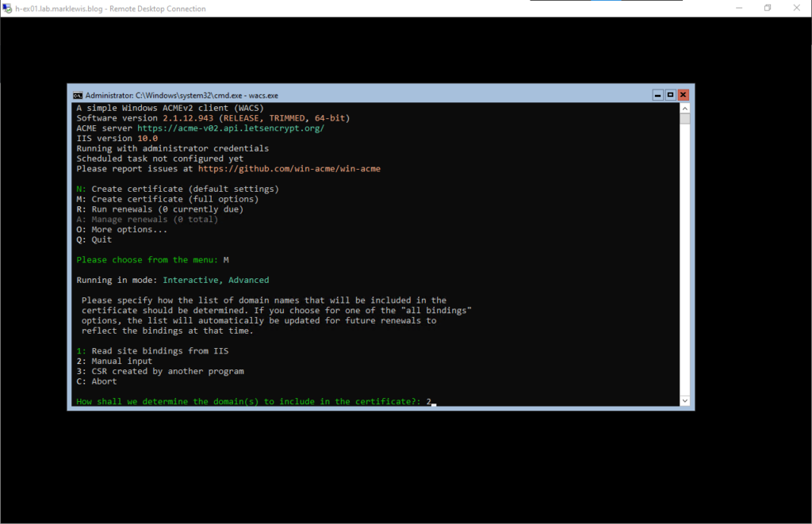Click "Scheduled task not configured yet" line
This screenshot has width=812, height=524.
tap(159, 159)
